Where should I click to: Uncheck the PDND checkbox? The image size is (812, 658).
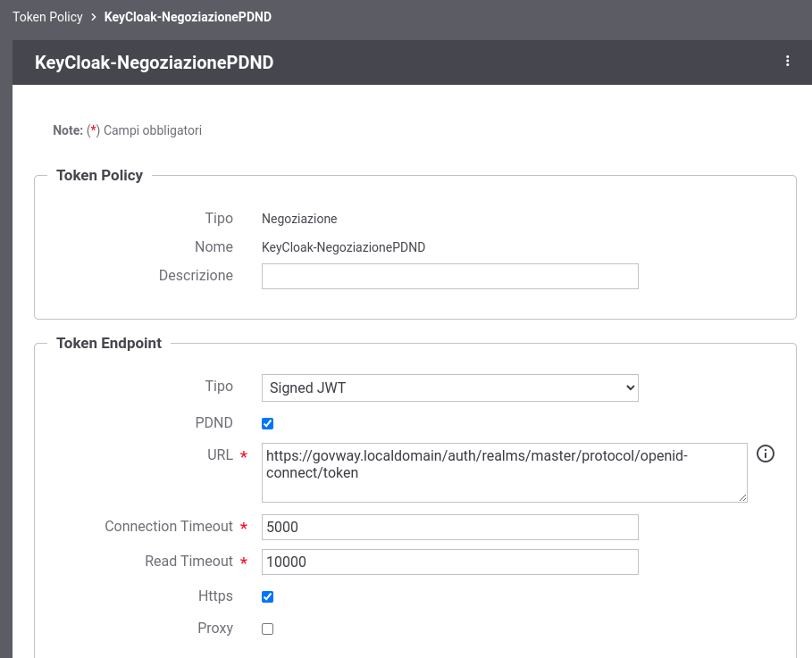pos(267,423)
